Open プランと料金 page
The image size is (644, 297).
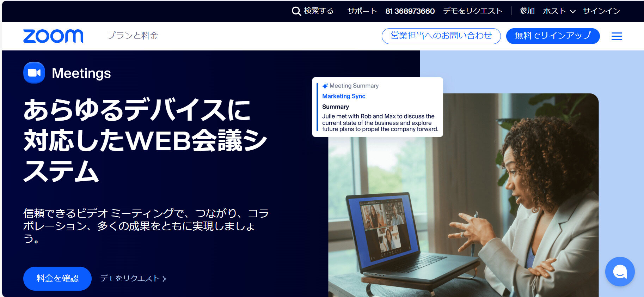[x=133, y=36]
